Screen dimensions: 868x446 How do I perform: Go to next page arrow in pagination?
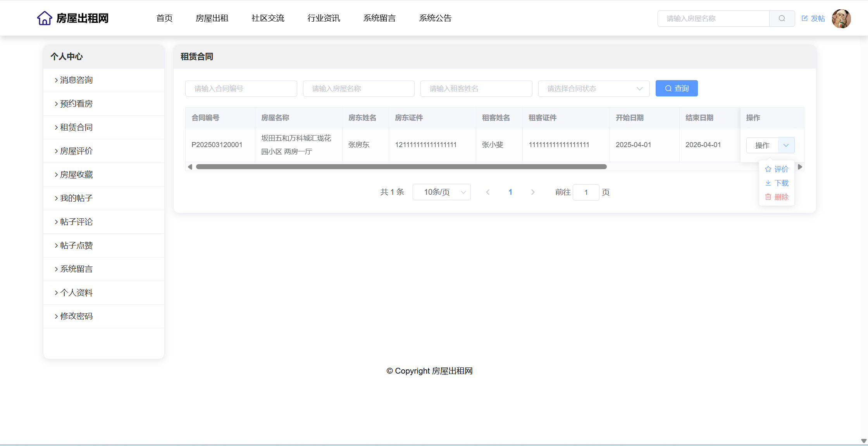point(533,192)
